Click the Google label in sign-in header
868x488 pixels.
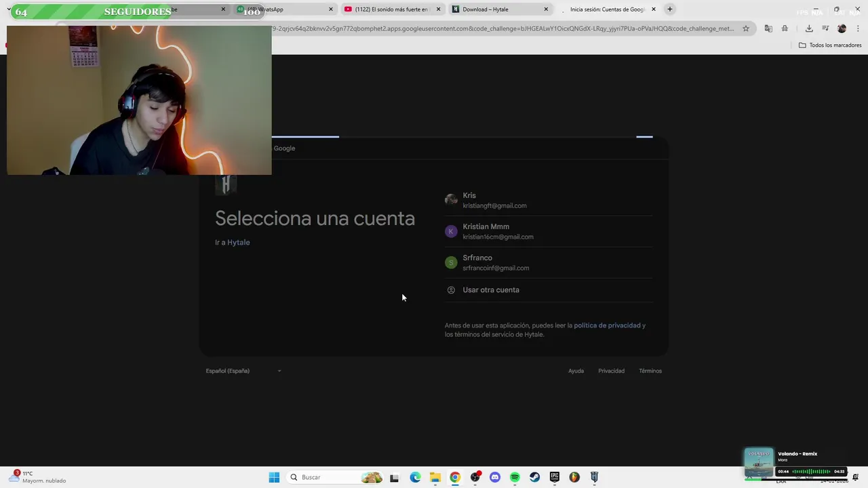284,148
